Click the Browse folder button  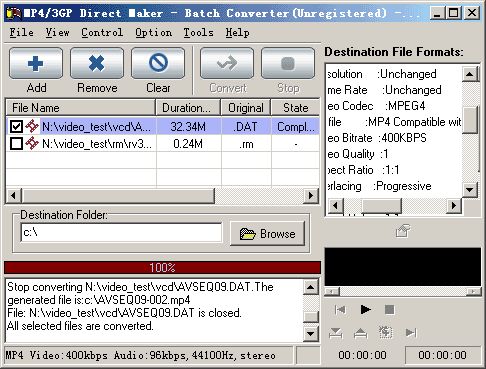(x=268, y=234)
